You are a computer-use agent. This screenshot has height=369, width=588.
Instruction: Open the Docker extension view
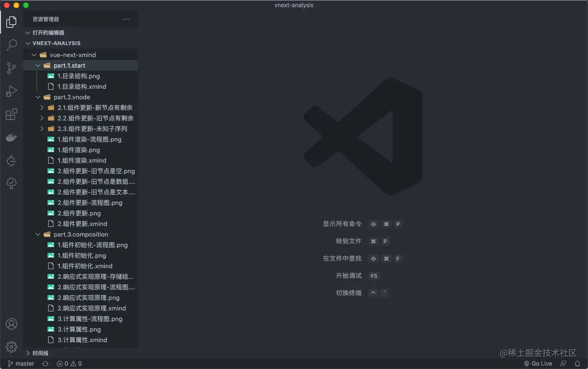click(11, 137)
